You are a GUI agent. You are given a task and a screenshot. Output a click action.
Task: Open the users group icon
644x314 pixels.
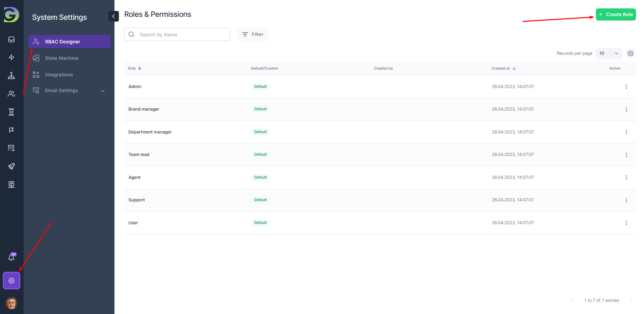tap(11, 94)
